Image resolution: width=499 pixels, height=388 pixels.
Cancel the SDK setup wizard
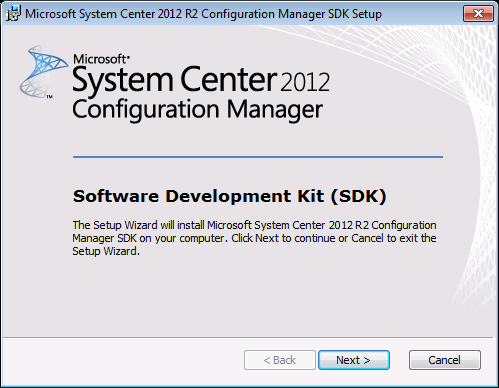pos(445,360)
